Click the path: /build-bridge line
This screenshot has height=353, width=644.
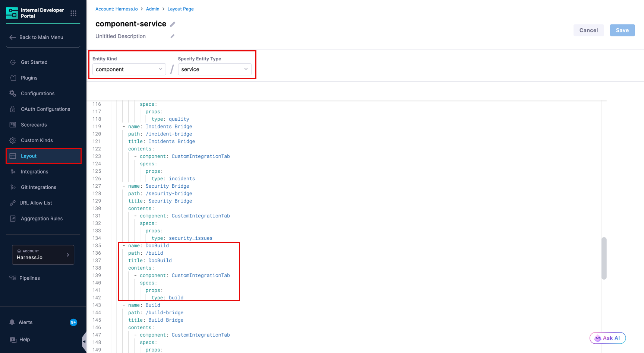(156, 312)
